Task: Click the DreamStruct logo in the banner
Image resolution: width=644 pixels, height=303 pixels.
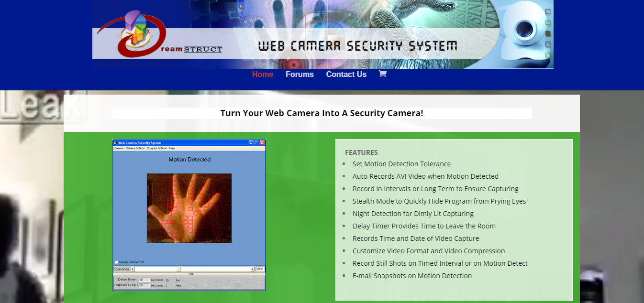Action: 144,34
